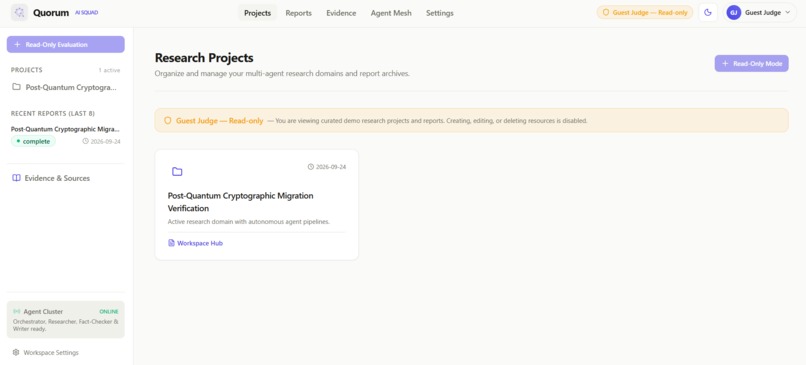This screenshot has width=806, height=365.
Task: Click the document icon beside Workspace Hub
Action: (x=171, y=243)
